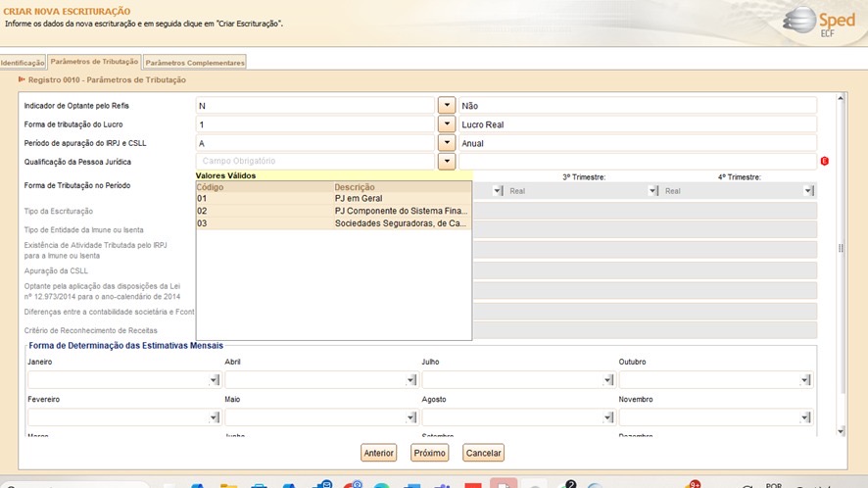Toggle Qualificação da Pessoa Jurídica dropdown arrow
Screen dimensions: 868x488
[447, 162]
